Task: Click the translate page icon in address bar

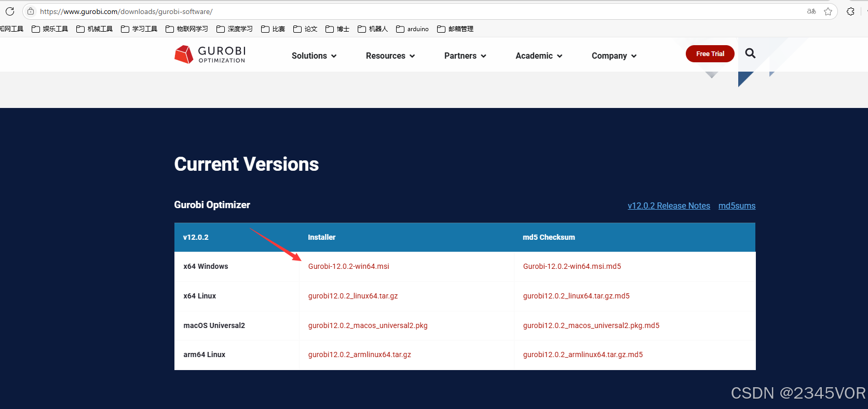Action: (811, 11)
